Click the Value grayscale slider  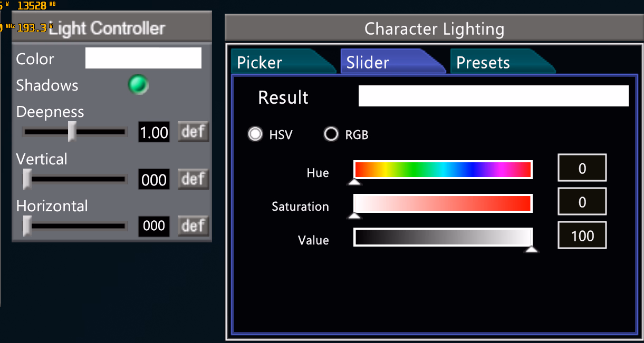pyautogui.click(x=443, y=237)
